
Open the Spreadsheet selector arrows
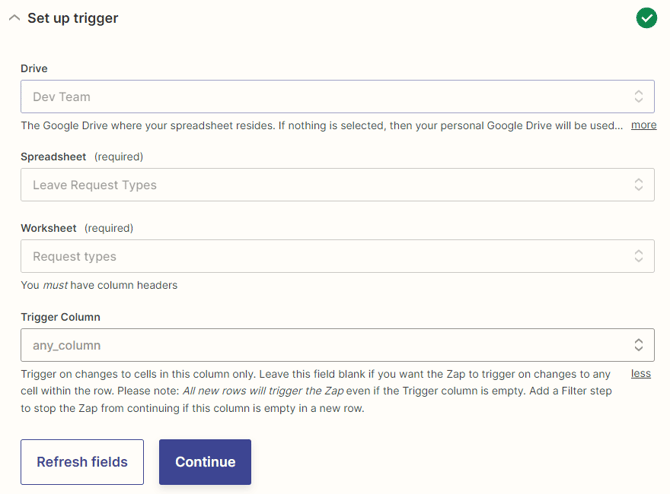click(638, 185)
